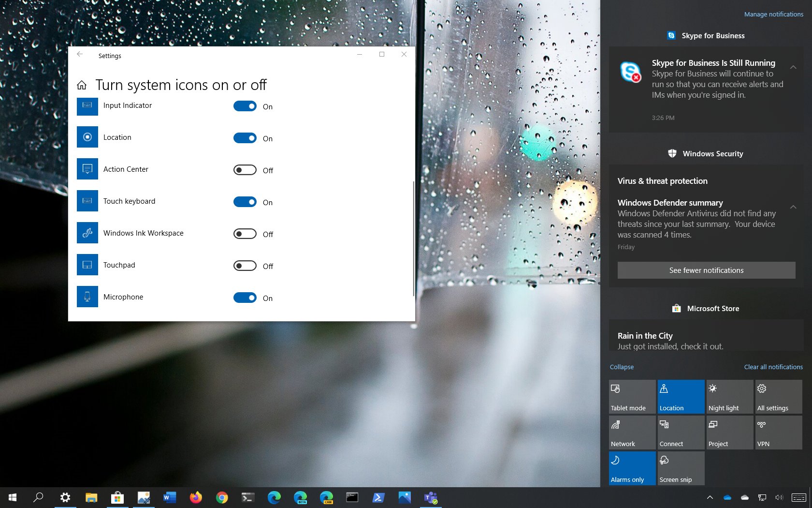Open the Start menu
This screenshot has height=508, width=812.
coord(12,497)
